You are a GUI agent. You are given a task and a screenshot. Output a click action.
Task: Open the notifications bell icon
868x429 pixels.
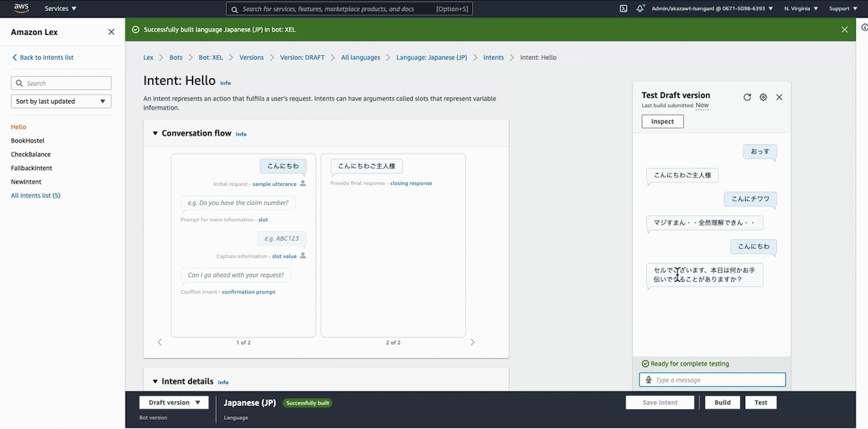tap(640, 8)
